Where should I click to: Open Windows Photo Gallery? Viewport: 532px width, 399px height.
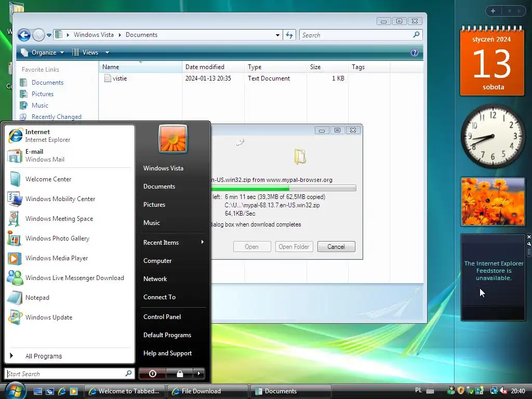coord(70,238)
